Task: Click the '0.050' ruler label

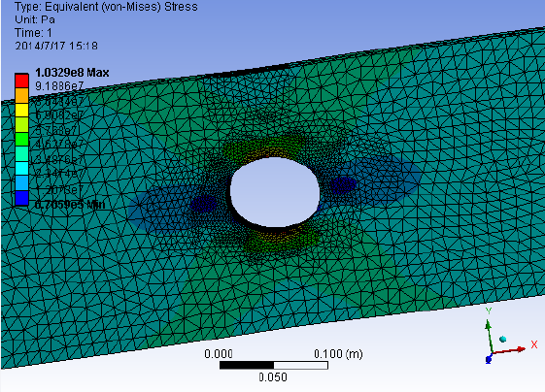Action: pos(273,377)
